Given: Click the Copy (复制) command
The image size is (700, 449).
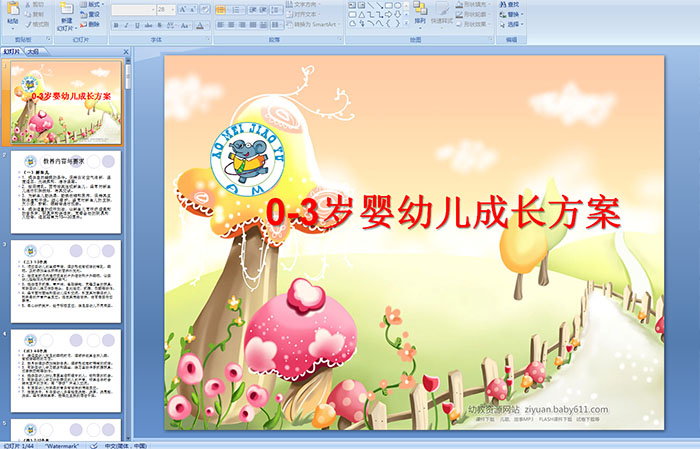Looking at the screenshot, I should tap(34, 15).
